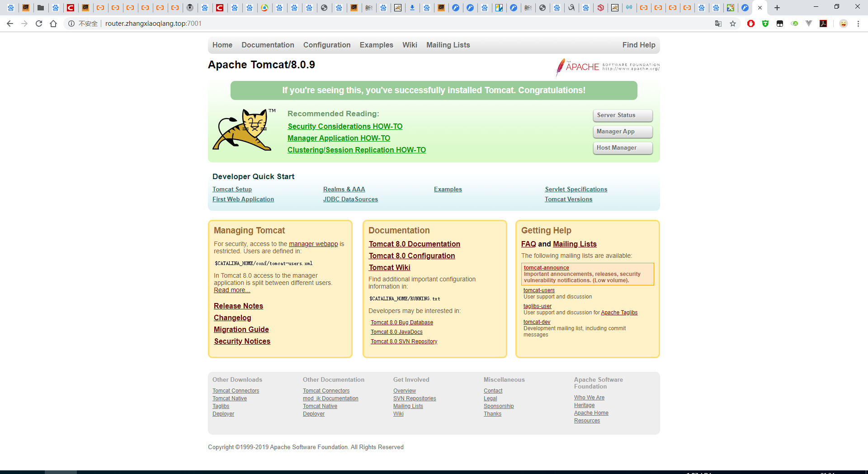
Task: Open the JDBC DataSources link
Action: point(350,199)
